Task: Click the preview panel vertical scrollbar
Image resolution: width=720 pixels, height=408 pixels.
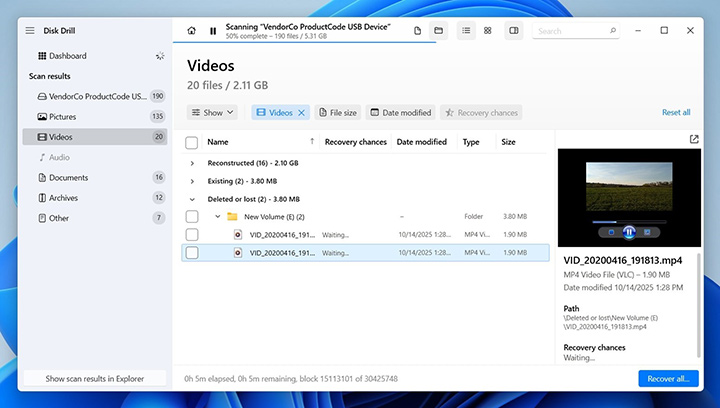Action: tap(699, 305)
